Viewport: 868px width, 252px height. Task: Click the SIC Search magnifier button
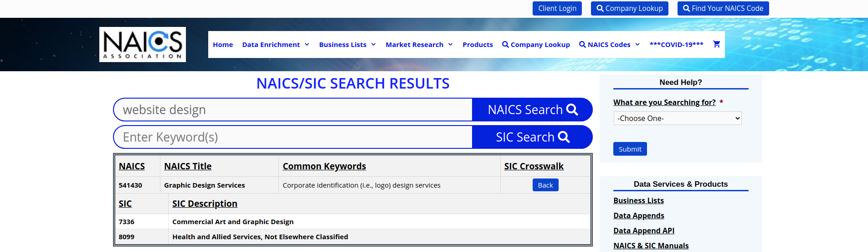[532, 137]
